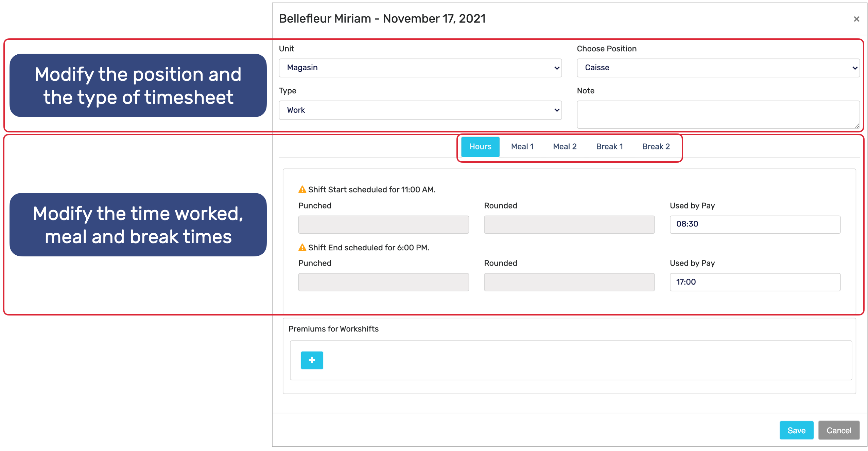The height and width of the screenshot is (451, 868).
Task: Click the Shift End warning triangle icon
Action: [x=302, y=248]
